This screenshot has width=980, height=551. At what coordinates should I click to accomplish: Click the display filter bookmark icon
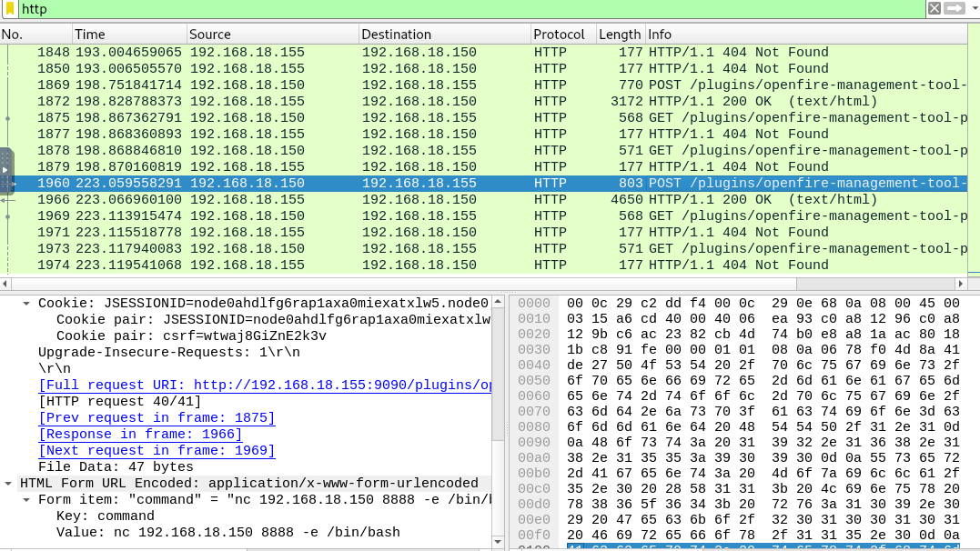click(9, 9)
